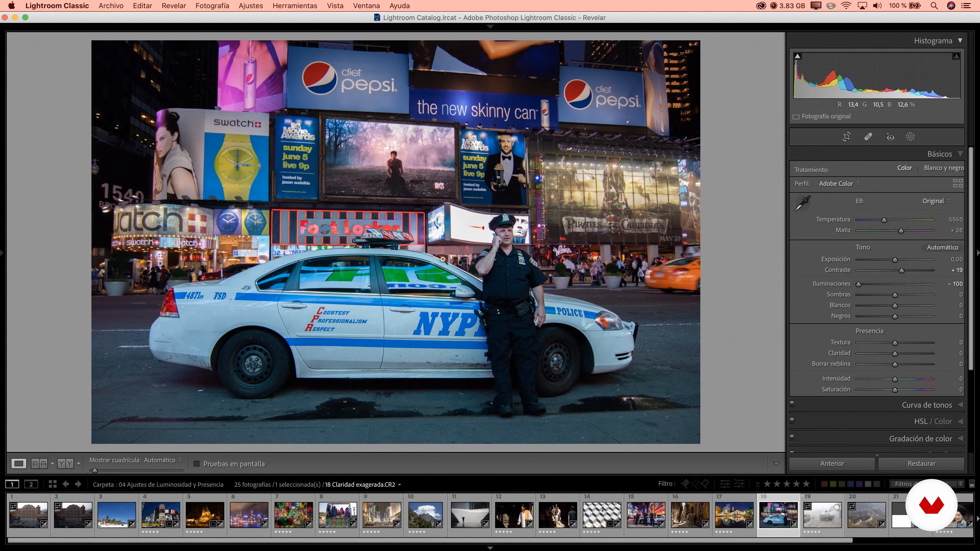Image resolution: width=980 pixels, height=551 pixels.
Task: Open the profile browser grid icon
Action: coord(958,183)
